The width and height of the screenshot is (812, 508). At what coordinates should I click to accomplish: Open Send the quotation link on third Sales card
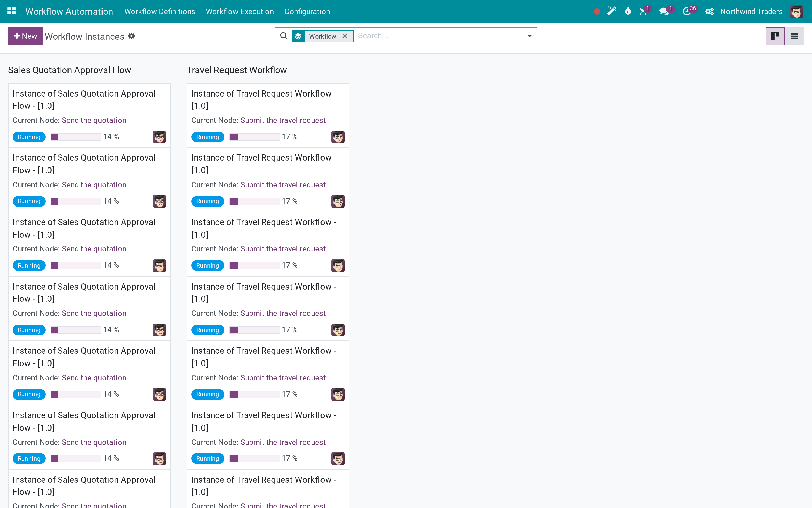point(94,249)
